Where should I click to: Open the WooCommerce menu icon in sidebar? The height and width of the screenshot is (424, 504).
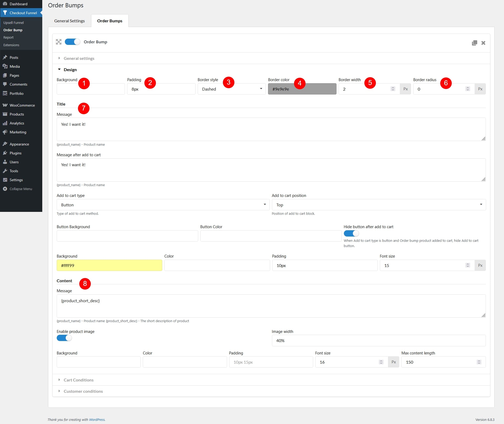5,105
